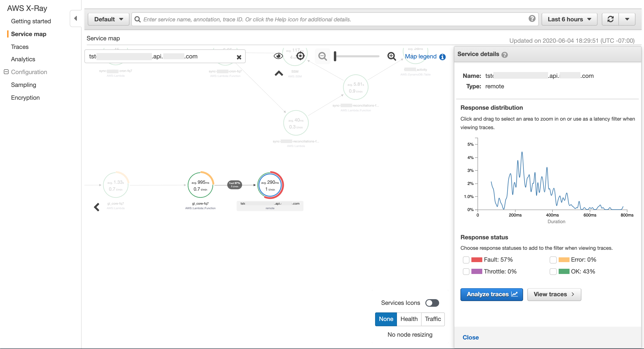Check the OK 43% checkbox
The image size is (644, 349).
click(553, 272)
